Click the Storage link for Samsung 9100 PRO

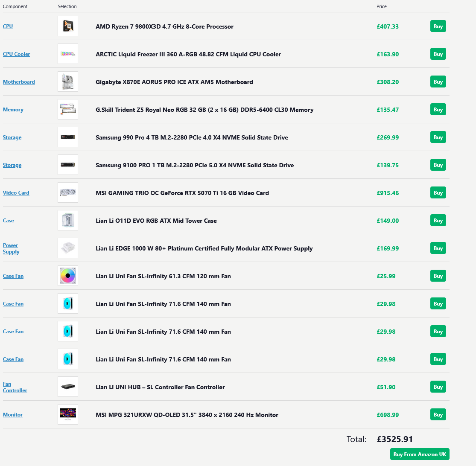point(12,165)
